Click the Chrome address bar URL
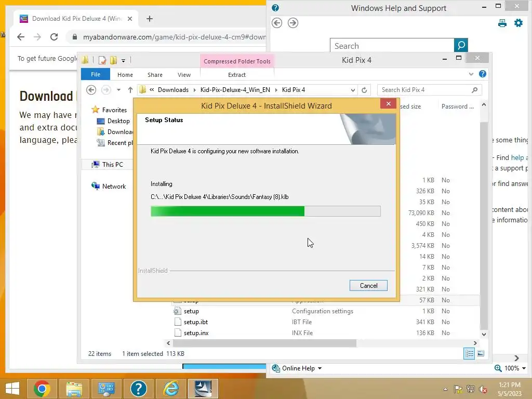This screenshot has height=399, width=532. click(175, 37)
